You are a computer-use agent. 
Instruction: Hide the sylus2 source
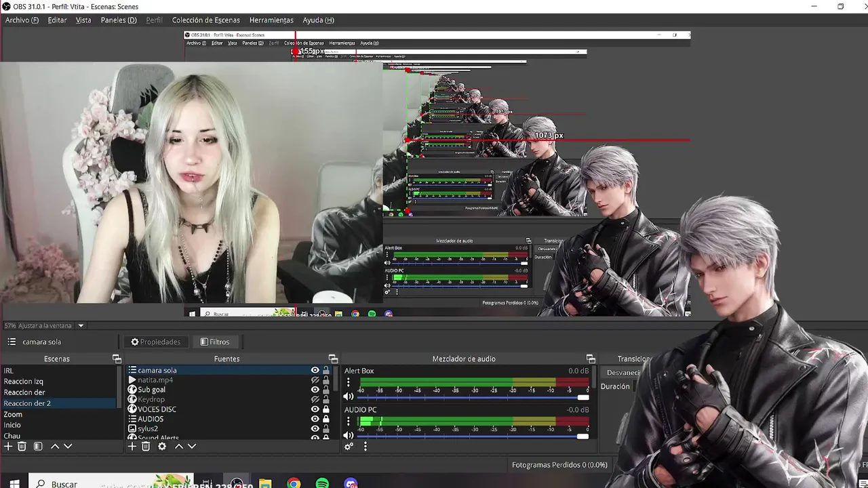click(x=315, y=429)
